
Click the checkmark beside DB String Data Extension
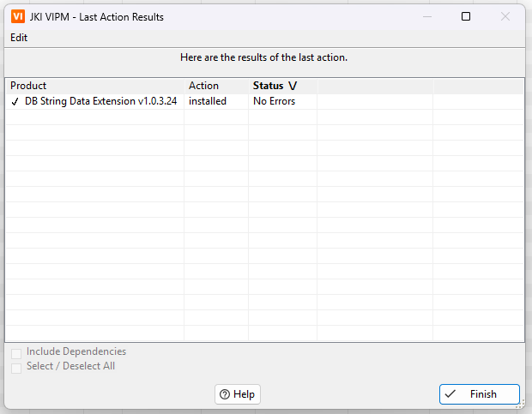coord(15,102)
